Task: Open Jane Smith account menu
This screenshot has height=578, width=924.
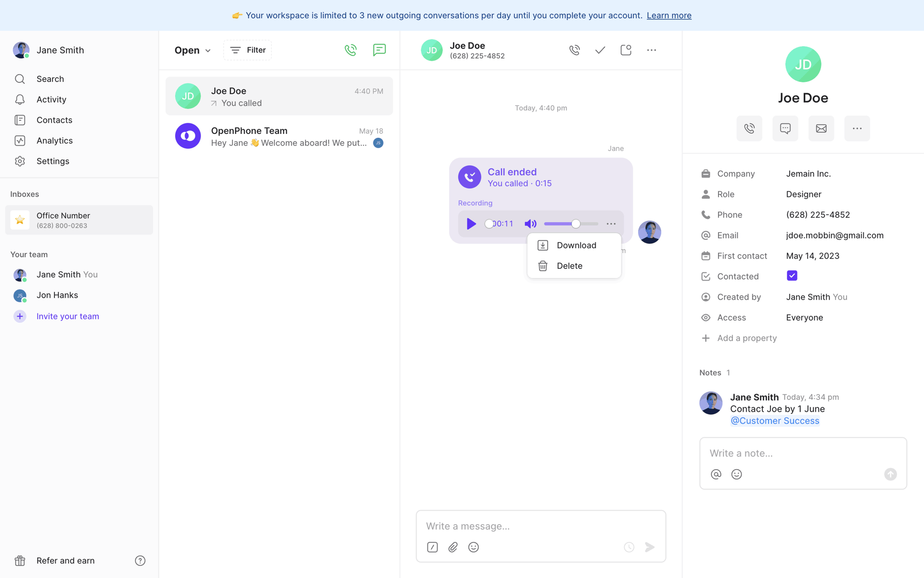Action: tap(49, 50)
